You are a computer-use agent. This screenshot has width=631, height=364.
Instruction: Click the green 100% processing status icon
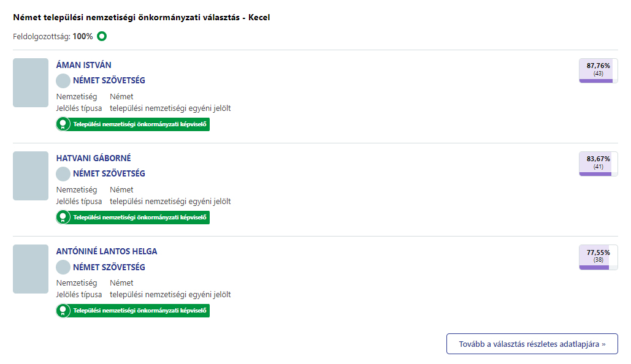(x=102, y=36)
